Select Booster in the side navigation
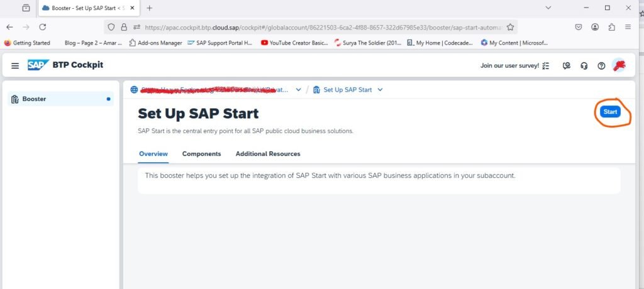The width and height of the screenshot is (644, 289). [61, 99]
